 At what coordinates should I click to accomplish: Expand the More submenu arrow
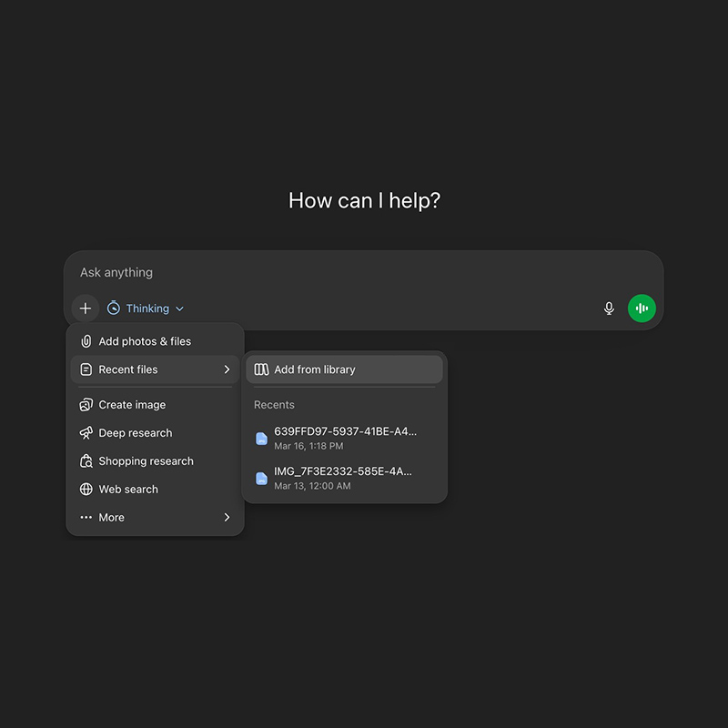coord(227,518)
